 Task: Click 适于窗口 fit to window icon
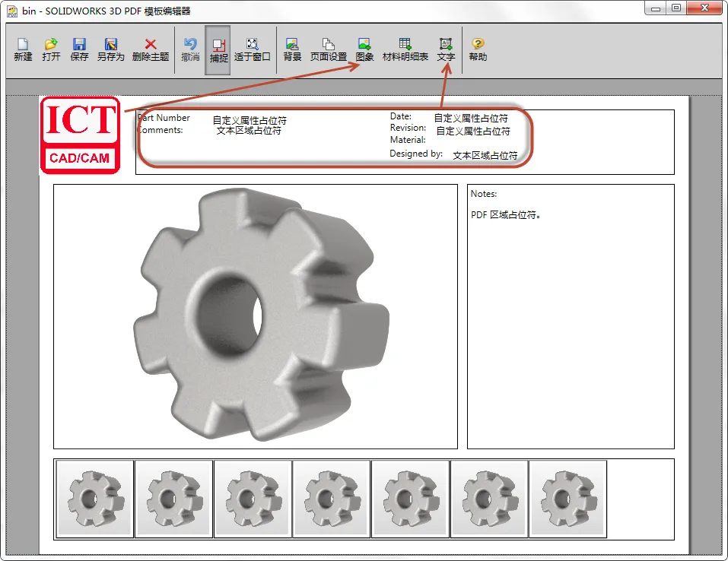pyautogui.click(x=252, y=49)
